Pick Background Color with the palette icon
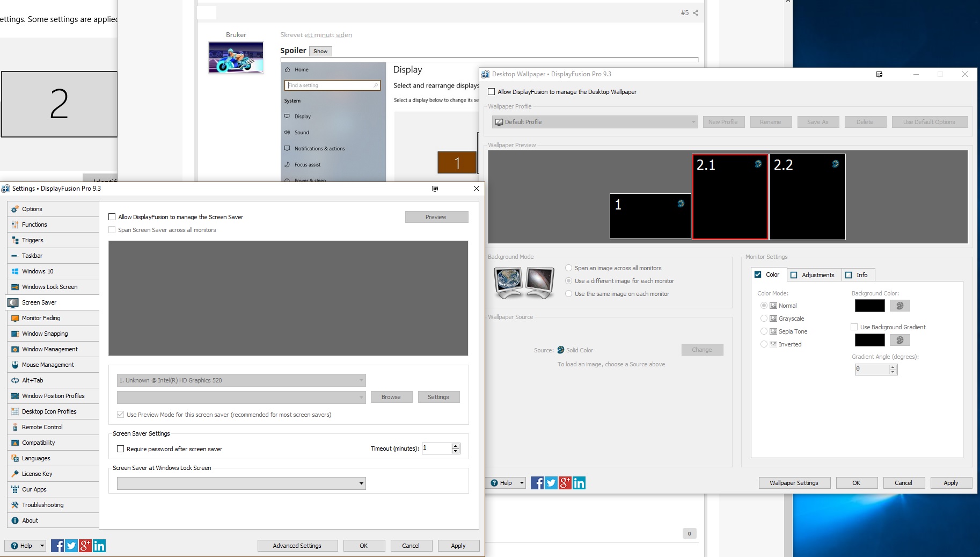Screen dimensions: 980x557 click(900, 306)
